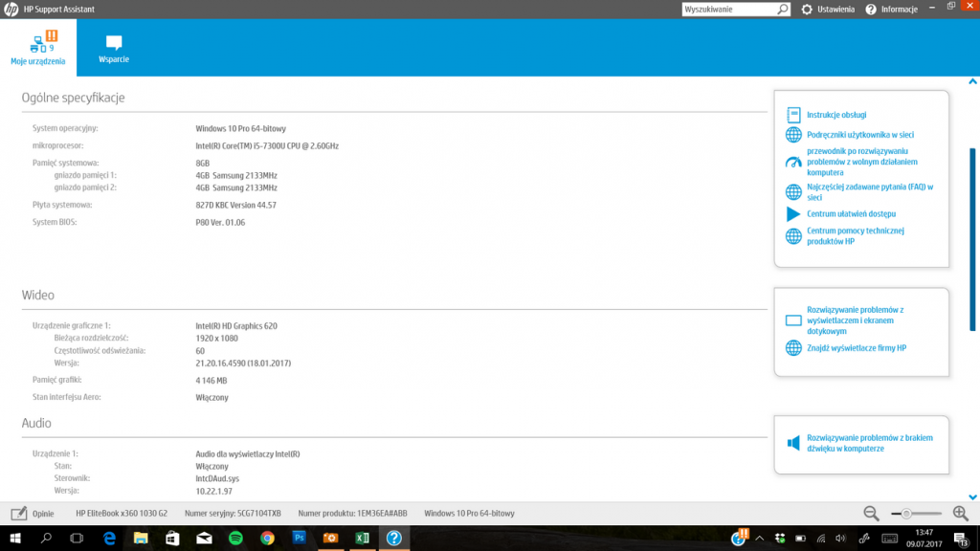Screen dimensions: 980x551
Task: Open Znajdź wyświetlacze firmy HP link
Action: click(856, 348)
